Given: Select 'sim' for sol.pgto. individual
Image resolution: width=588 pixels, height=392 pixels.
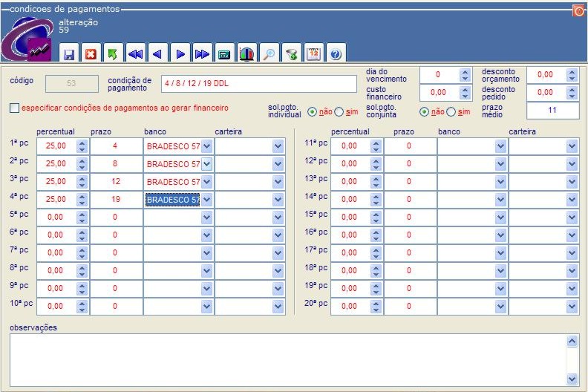Looking at the screenshot, I should (x=339, y=112).
